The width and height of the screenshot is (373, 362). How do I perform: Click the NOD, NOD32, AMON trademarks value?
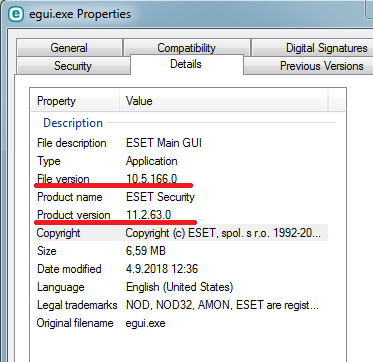222,305
